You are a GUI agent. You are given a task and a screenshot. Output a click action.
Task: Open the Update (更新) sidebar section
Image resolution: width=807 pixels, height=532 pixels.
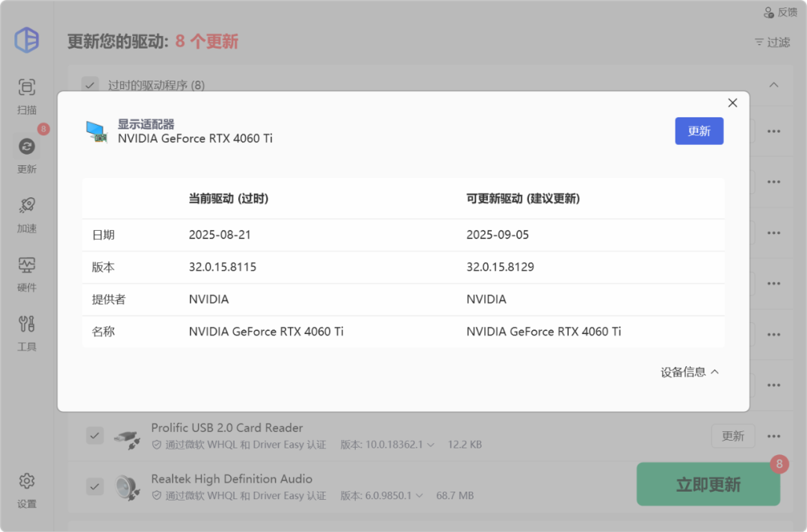(27, 155)
